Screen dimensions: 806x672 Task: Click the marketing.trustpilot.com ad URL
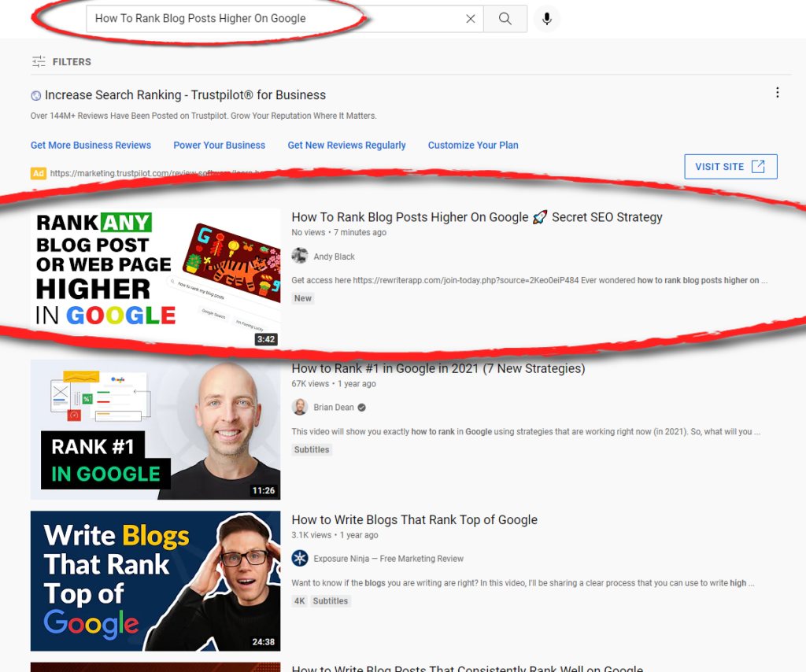click(157, 173)
